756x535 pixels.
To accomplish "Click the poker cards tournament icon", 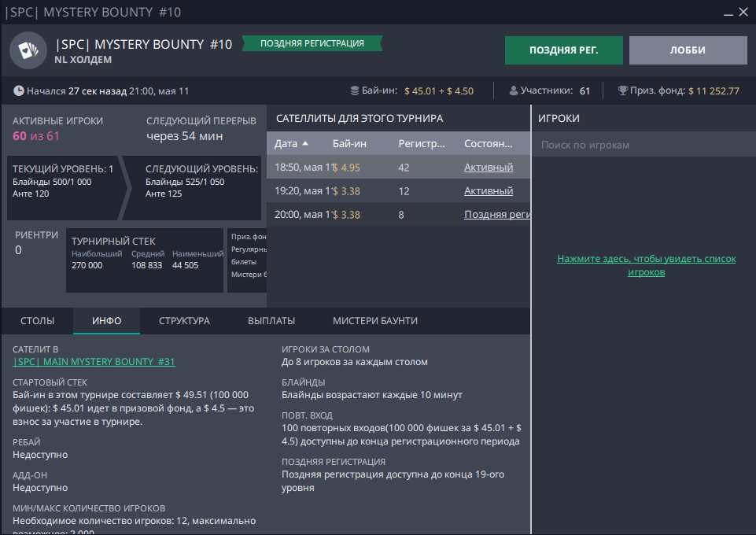I will 28,50.
